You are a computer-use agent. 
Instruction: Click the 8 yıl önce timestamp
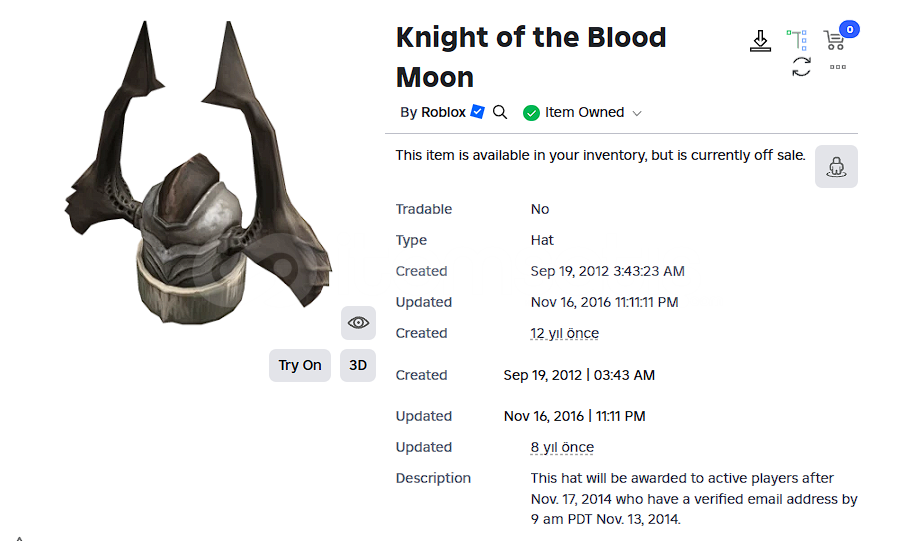[562, 447]
